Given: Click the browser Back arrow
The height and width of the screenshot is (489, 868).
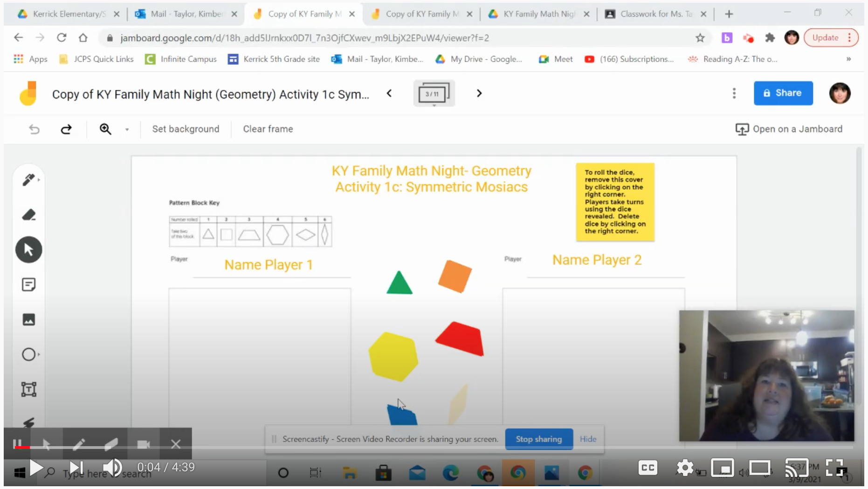Looking at the screenshot, I should click(19, 38).
